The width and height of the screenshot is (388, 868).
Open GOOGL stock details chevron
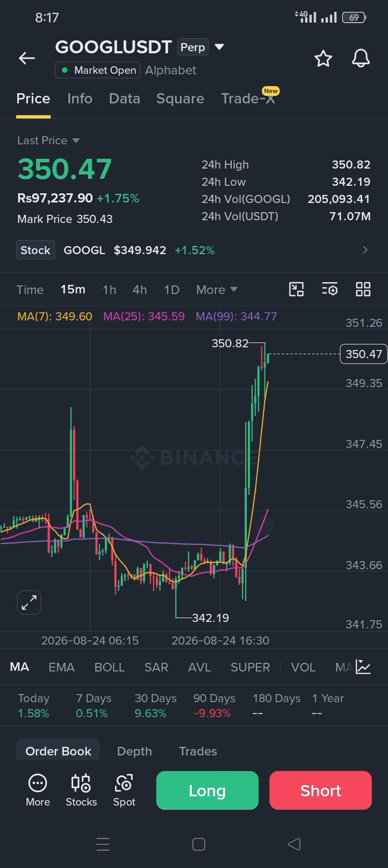365,250
